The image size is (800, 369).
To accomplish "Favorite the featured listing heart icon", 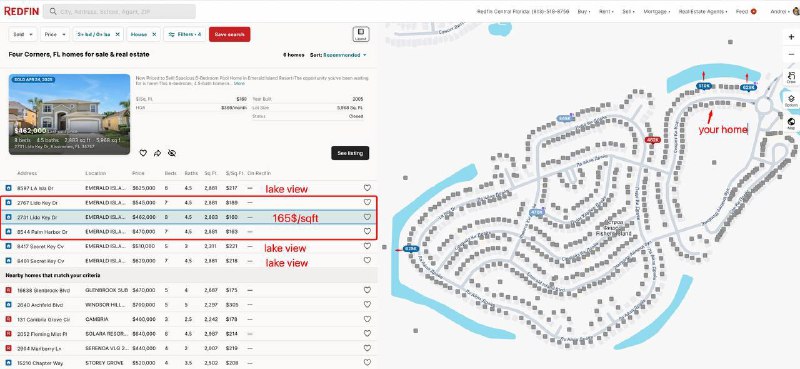I will click(143, 153).
